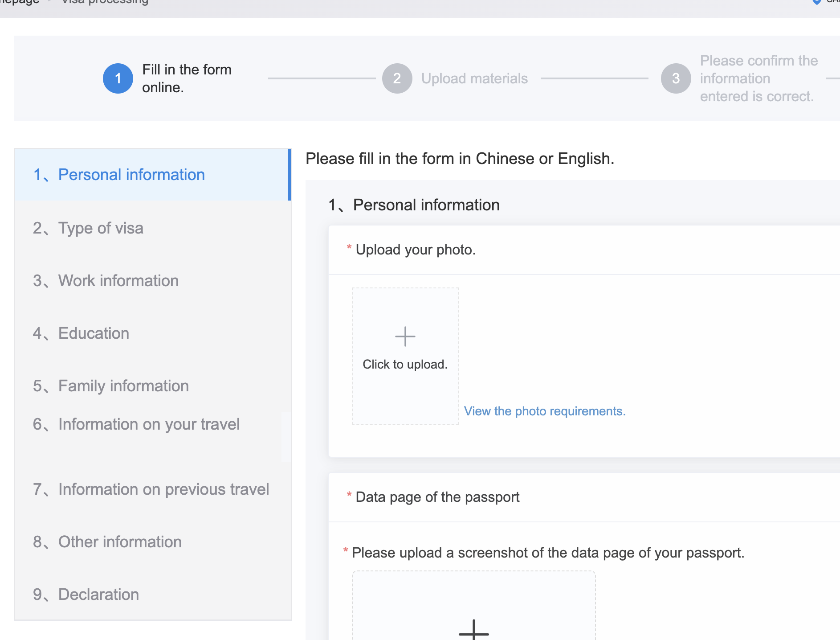
Task: View the photo requirements link
Action: pos(545,411)
